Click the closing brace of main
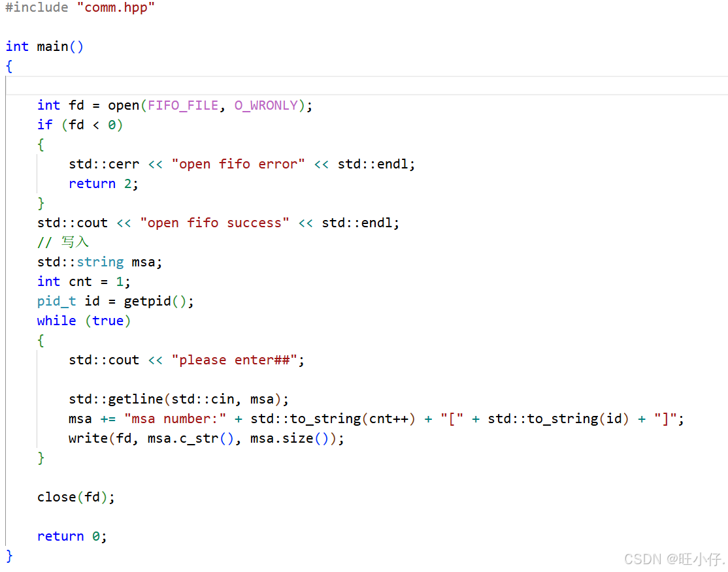 pos(9,556)
